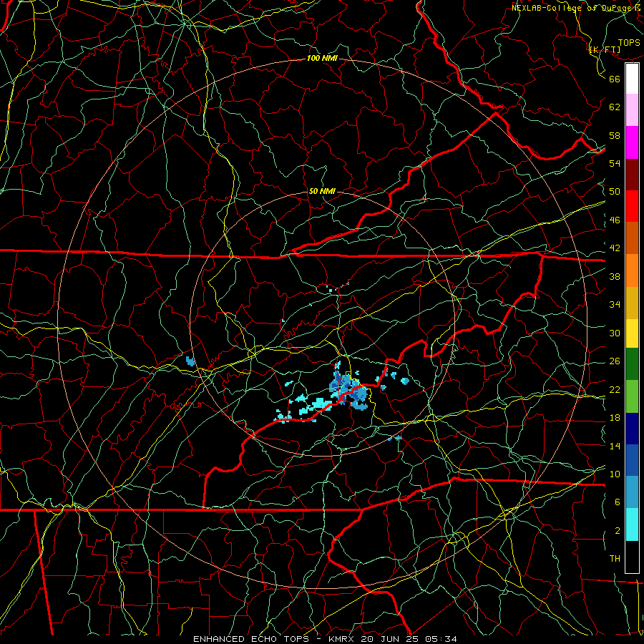Click the white swatch in the tops legend

pyautogui.click(x=632, y=79)
